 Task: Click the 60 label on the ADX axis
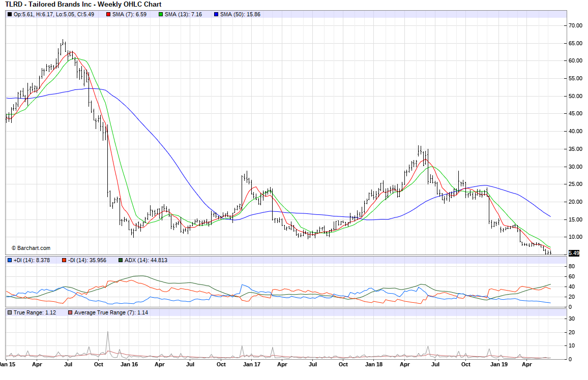[x=572, y=277]
